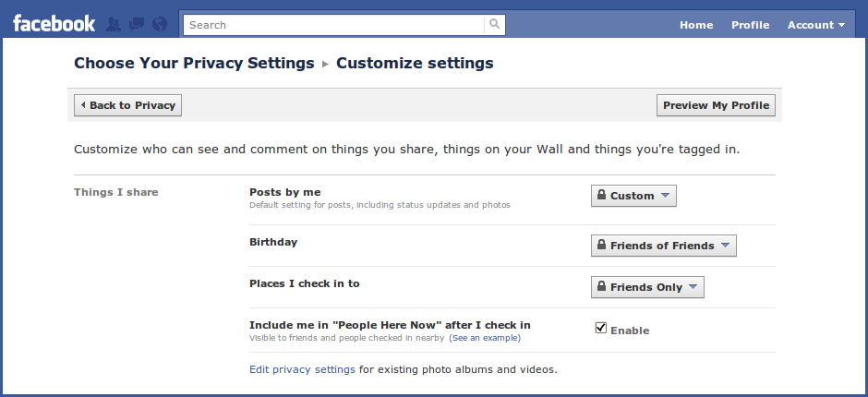Click the lock icon on the Custom button

601,196
